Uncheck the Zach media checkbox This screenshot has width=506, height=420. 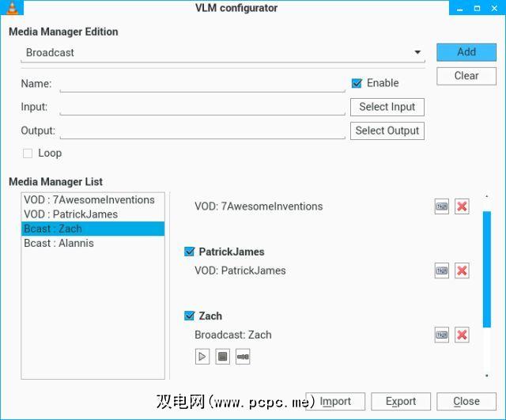pyautogui.click(x=189, y=316)
